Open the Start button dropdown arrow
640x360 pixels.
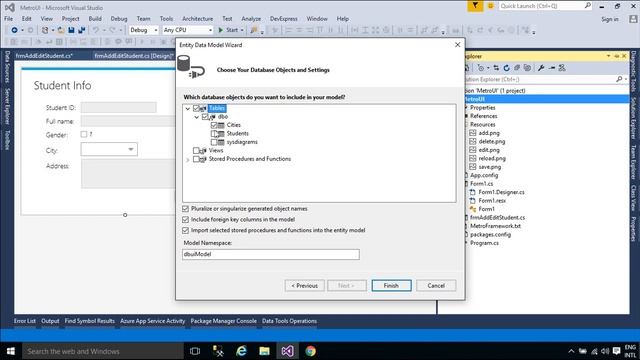tap(242, 30)
